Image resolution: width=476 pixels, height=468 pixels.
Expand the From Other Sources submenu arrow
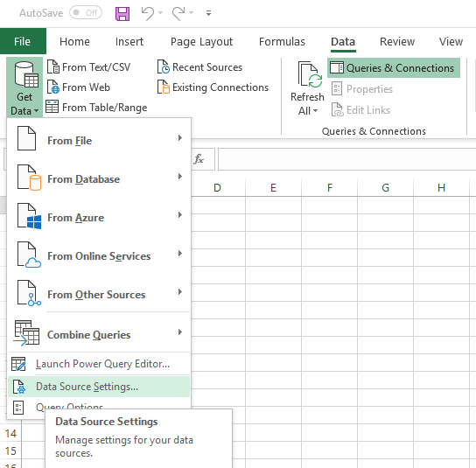(x=180, y=292)
